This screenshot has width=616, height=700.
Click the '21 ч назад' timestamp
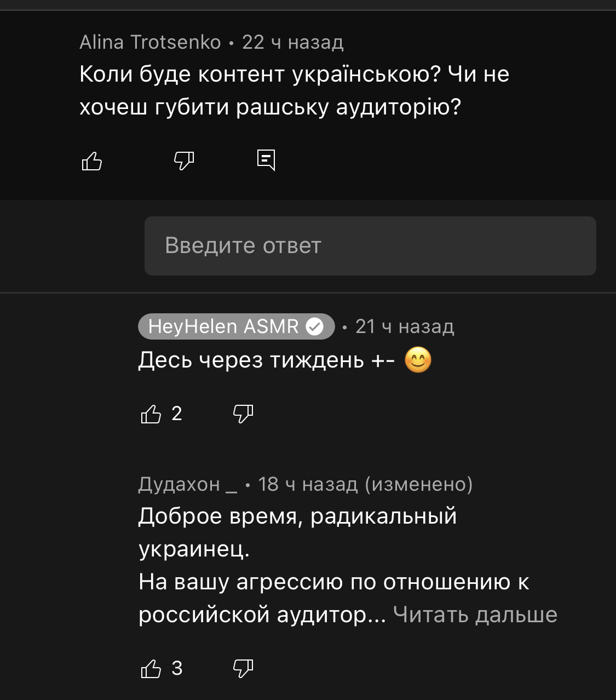pyautogui.click(x=405, y=326)
